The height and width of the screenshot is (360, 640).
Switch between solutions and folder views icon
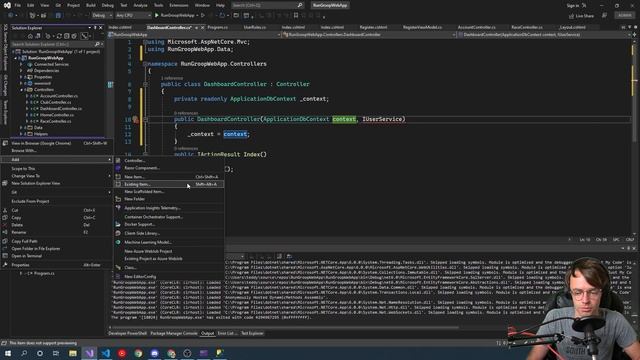pos(38,36)
